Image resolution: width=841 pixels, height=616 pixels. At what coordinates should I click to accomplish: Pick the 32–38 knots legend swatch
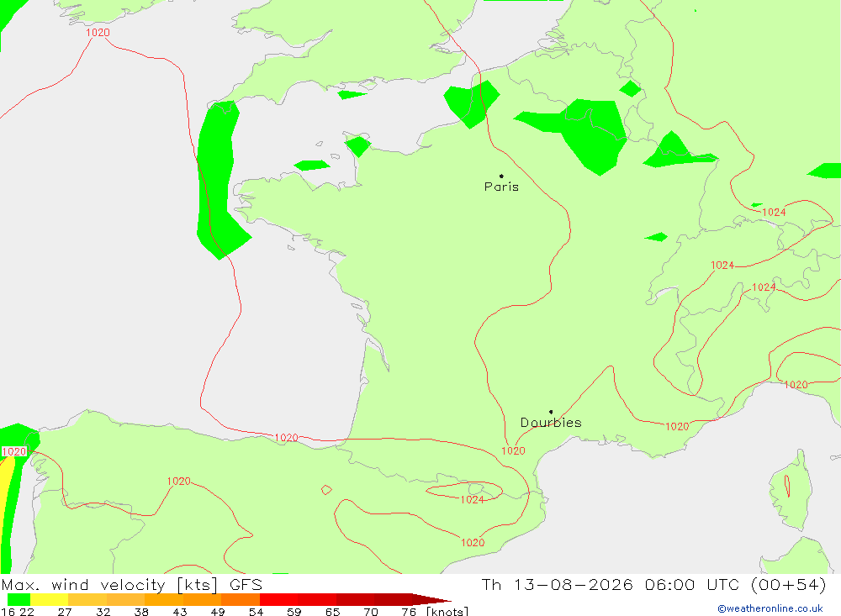click(125, 599)
